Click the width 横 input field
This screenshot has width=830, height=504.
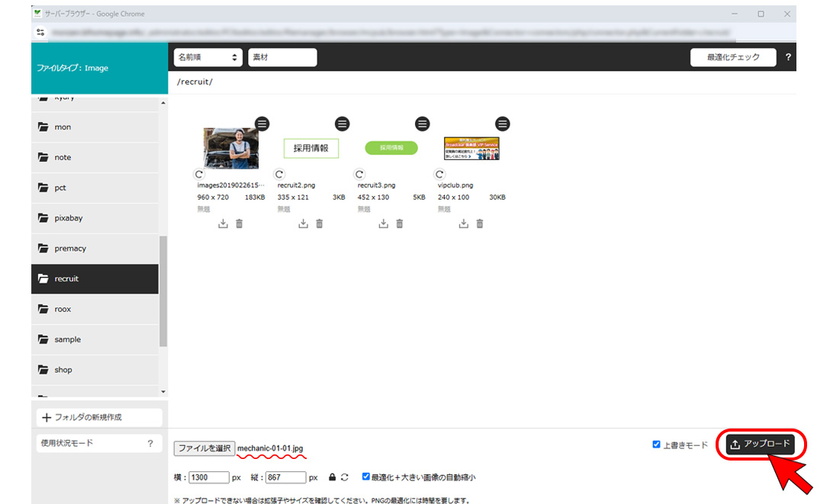tap(209, 477)
